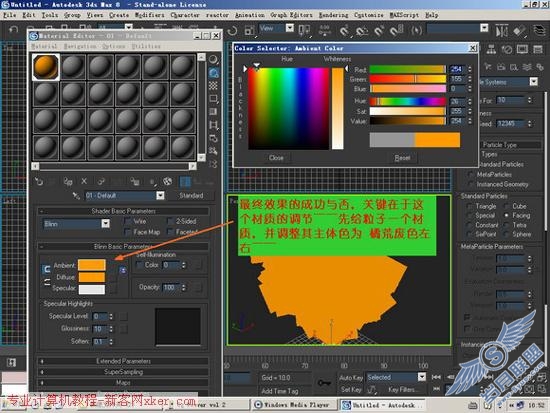Toggle checkered background icon in Material Editor
The image size is (550, 413).
(213, 86)
